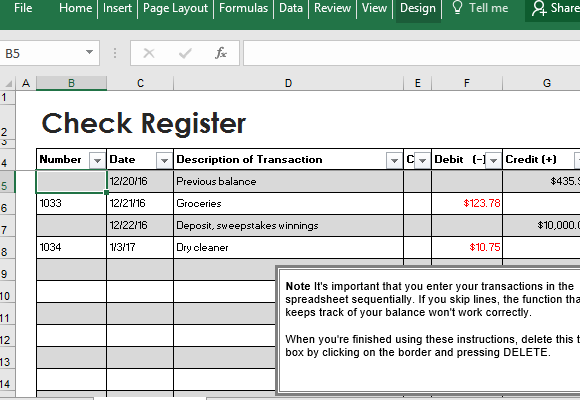Select the Dry cleaner cell

289,247
